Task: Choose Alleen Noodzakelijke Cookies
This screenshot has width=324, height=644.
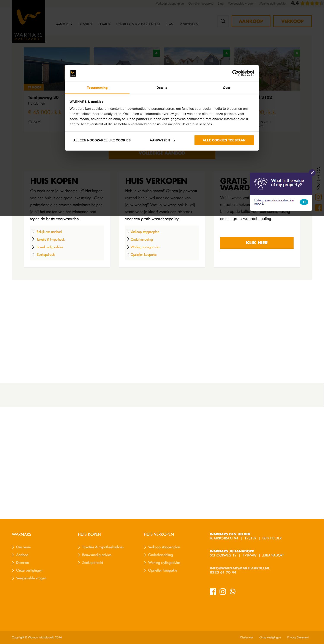Action: [x=102, y=140]
